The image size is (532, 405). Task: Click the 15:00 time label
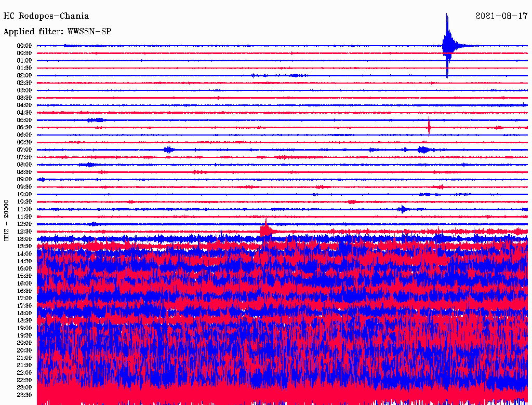click(24, 268)
